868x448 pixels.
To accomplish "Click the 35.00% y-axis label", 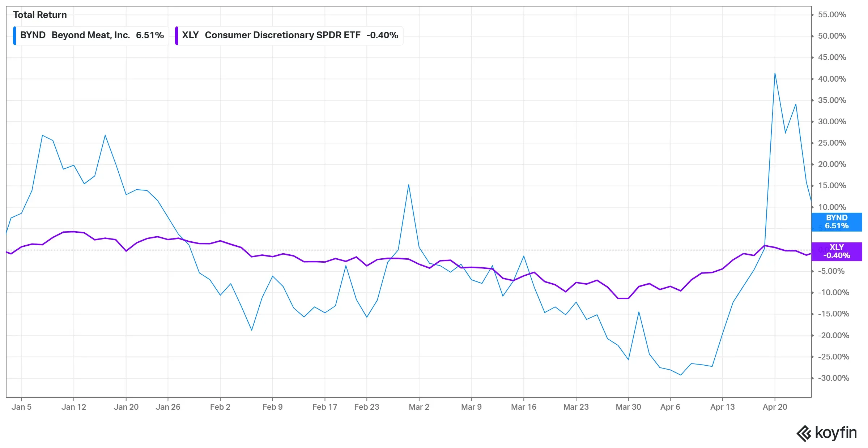I will [x=832, y=100].
